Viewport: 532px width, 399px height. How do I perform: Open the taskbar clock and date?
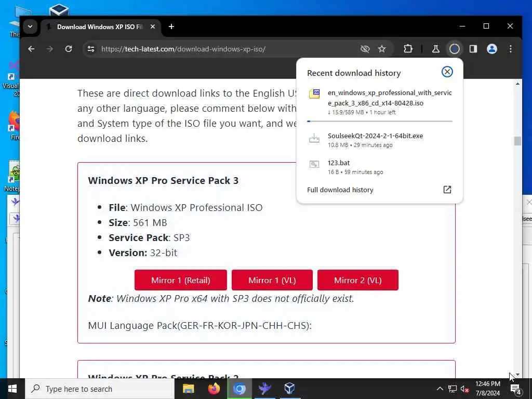pos(487,389)
